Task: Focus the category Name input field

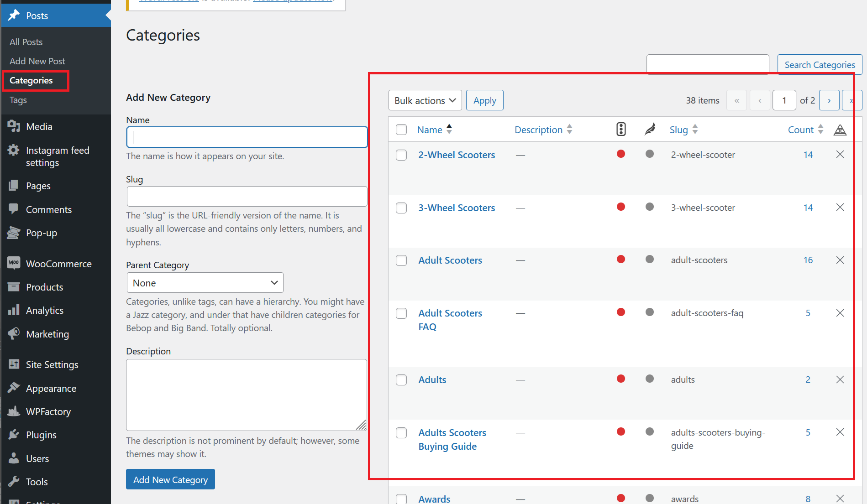Action: [x=247, y=137]
